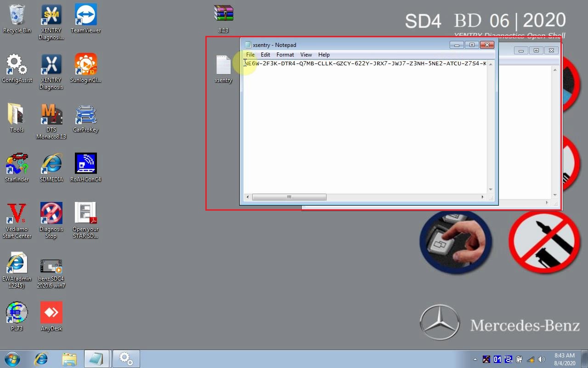Click the Notepad horizontal scroll left arrow
The image size is (588, 368).
point(248,197)
